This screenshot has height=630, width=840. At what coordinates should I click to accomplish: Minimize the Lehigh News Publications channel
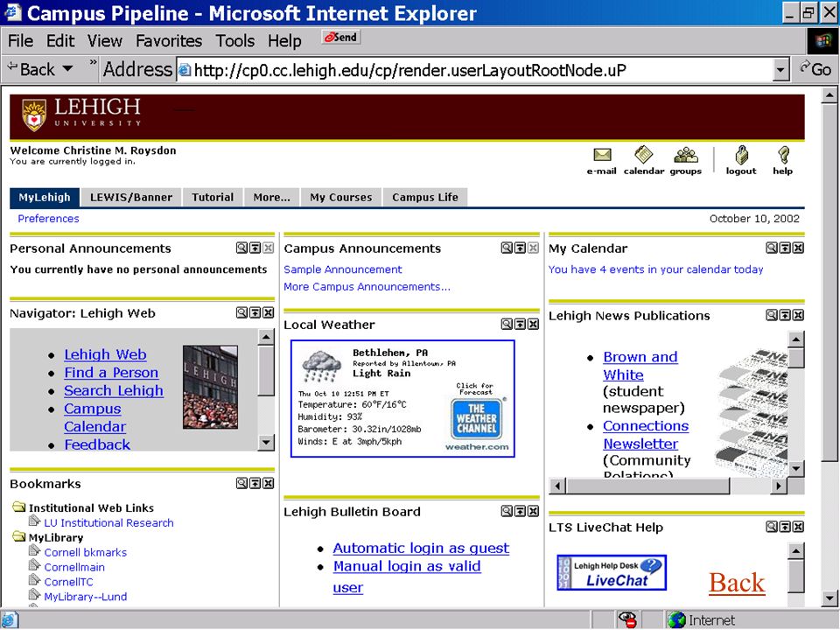click(784, 315)
